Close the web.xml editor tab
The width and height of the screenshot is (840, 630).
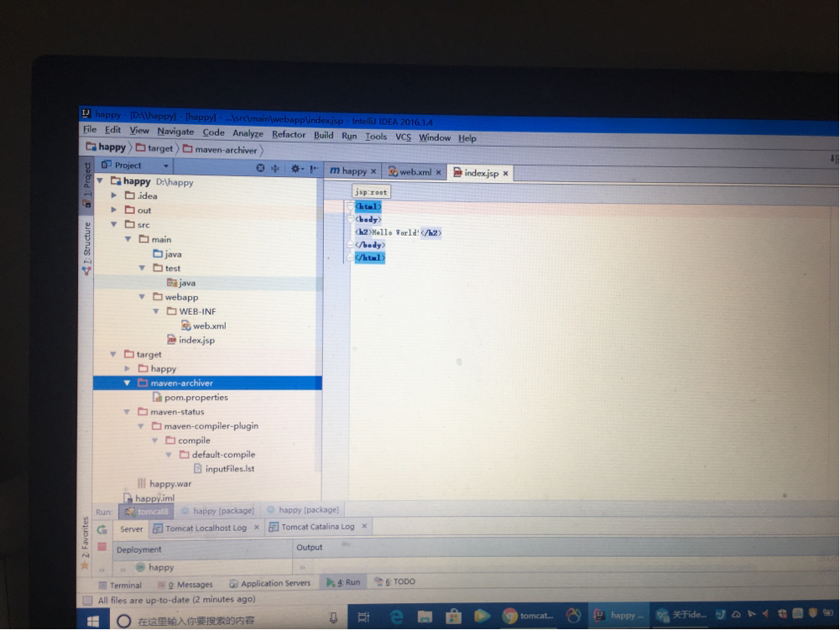pyautogui.click(x=438, y=173)
